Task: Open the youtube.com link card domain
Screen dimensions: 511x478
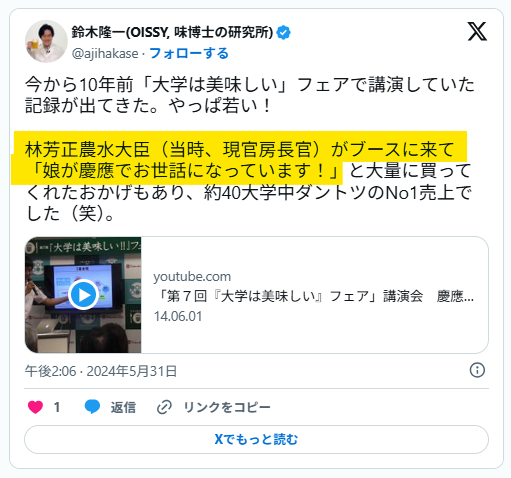Action: click(192, 276)
